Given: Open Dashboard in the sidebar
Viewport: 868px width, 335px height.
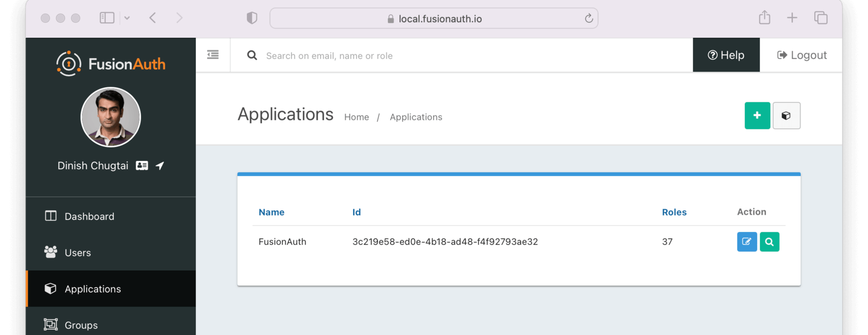Looking at the screenshot, I should [111, 216].
